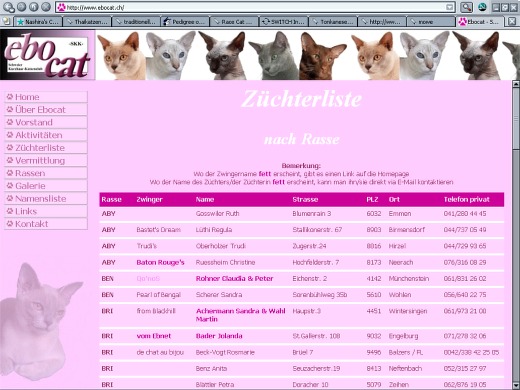Select Galerie from the sidebar menu
The height and width of the screenshot is (390, 520).
click(x=46, y=186)
